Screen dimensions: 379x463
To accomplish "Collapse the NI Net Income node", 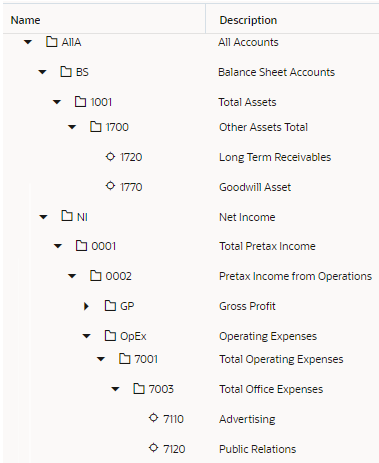I will pyautogui.click(x=43, y=217).
